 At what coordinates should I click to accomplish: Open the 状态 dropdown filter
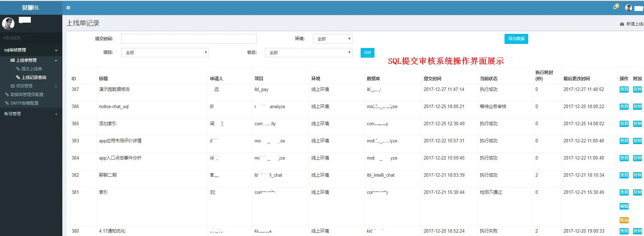tap(309, 52)
